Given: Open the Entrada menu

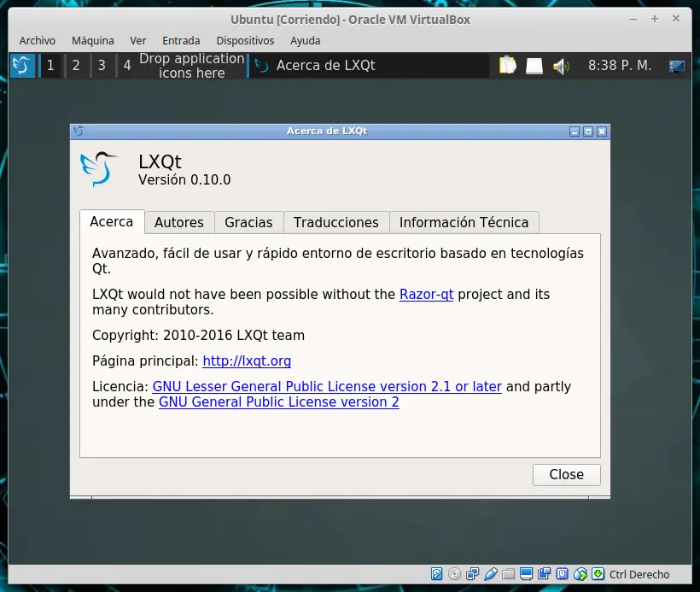Looking at the screenshot, I should tap(181, 41).
